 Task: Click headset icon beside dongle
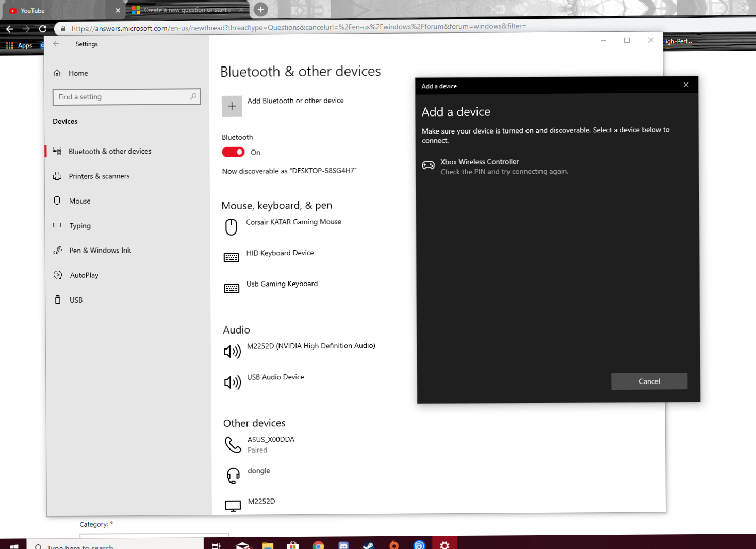[233, 475]
